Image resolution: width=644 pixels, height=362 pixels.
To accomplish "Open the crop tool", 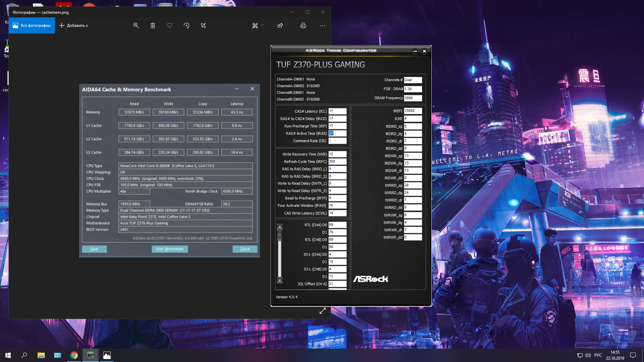I will [x=203, y=25].
